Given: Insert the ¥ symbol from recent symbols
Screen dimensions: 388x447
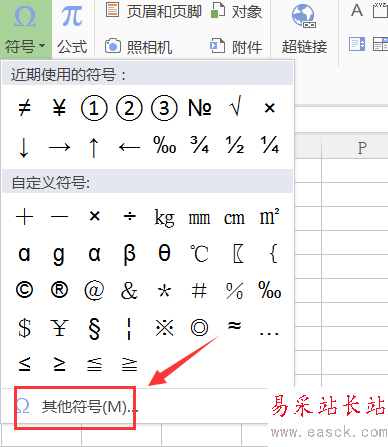Looking at the screenshot, I should point(59,108).
